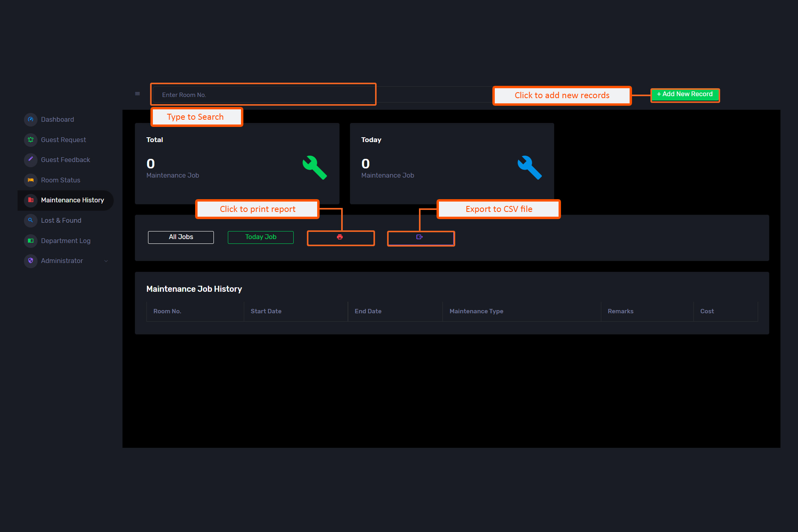Sort by Maintenance Type column header
The width and height of the screenshot is (798, 532).
(476, 311)
